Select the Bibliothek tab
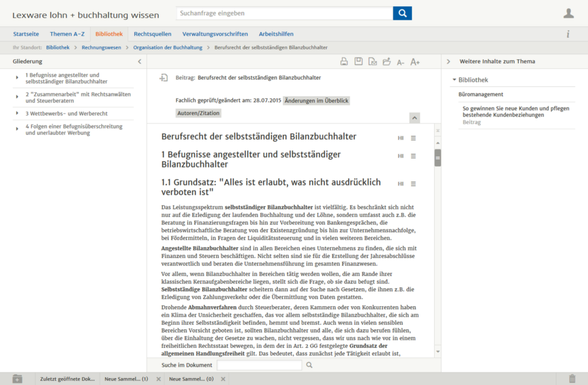This screenshot has width=588, height=385. point(109,34)
